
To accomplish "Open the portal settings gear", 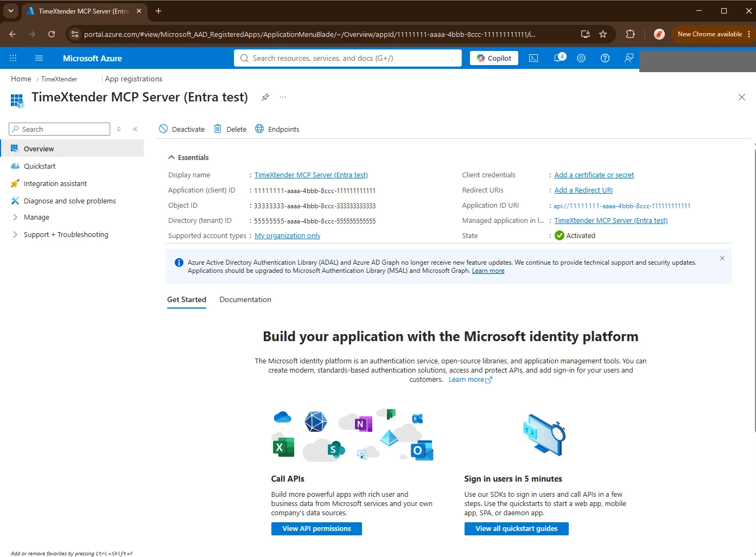I will [x=581, y=58].
